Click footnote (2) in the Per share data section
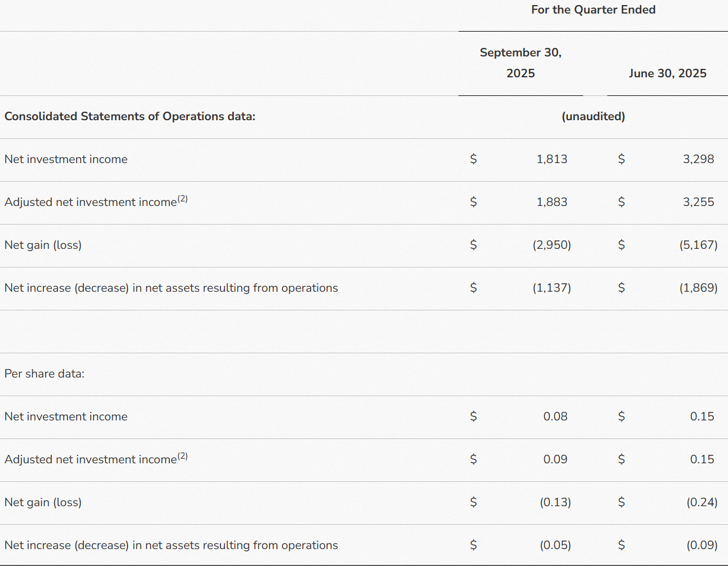 [x=183, y=455]
